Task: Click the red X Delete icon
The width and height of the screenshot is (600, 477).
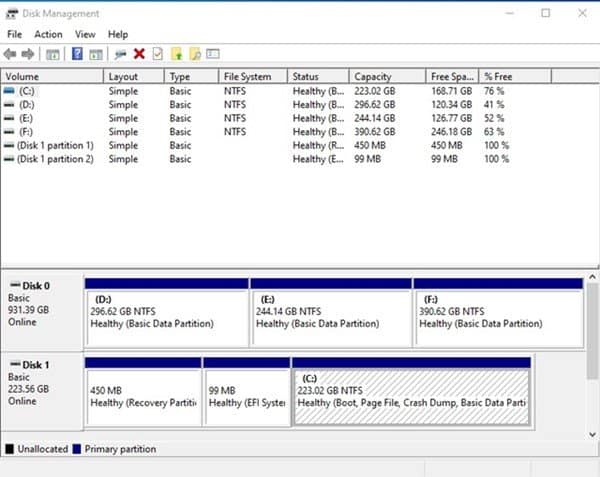Action: coord(139,54)
